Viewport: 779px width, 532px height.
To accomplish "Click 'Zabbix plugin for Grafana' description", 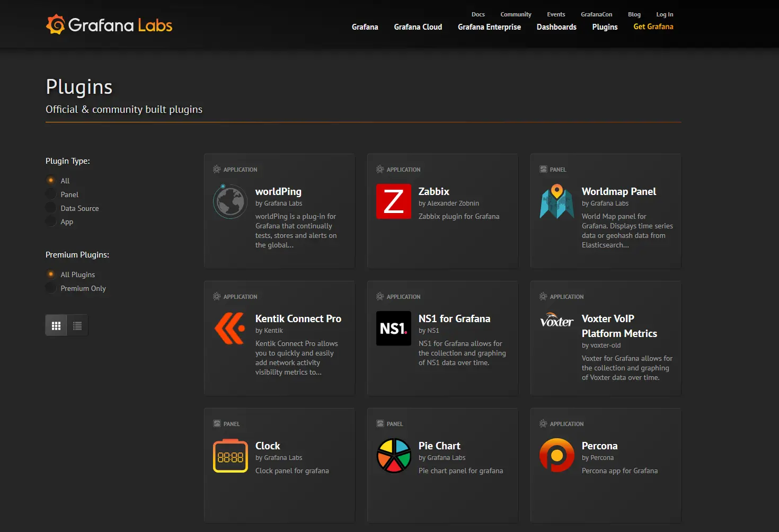I will point(459,216).
